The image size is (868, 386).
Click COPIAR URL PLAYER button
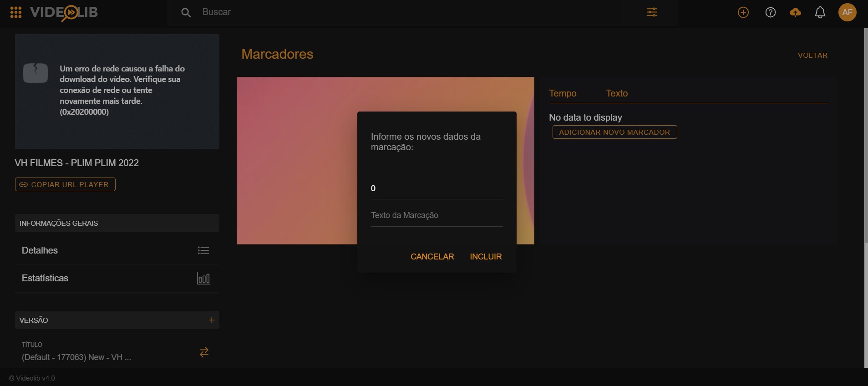click(65, 184)
